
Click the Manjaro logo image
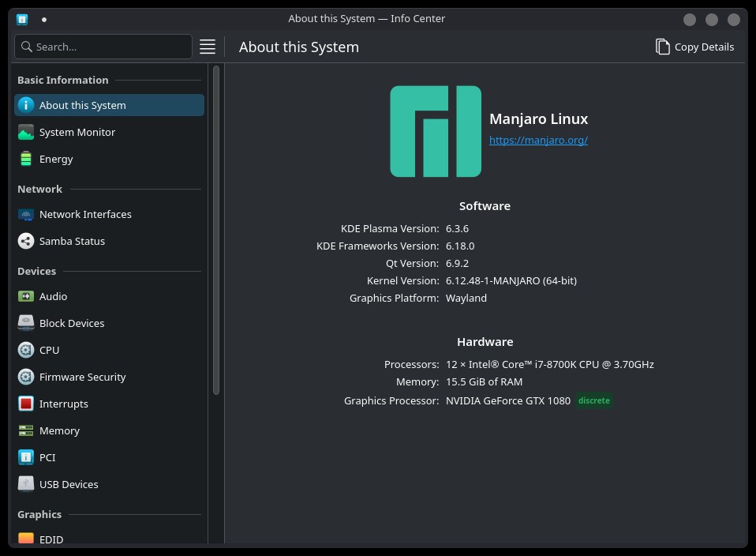coord(436,131)
